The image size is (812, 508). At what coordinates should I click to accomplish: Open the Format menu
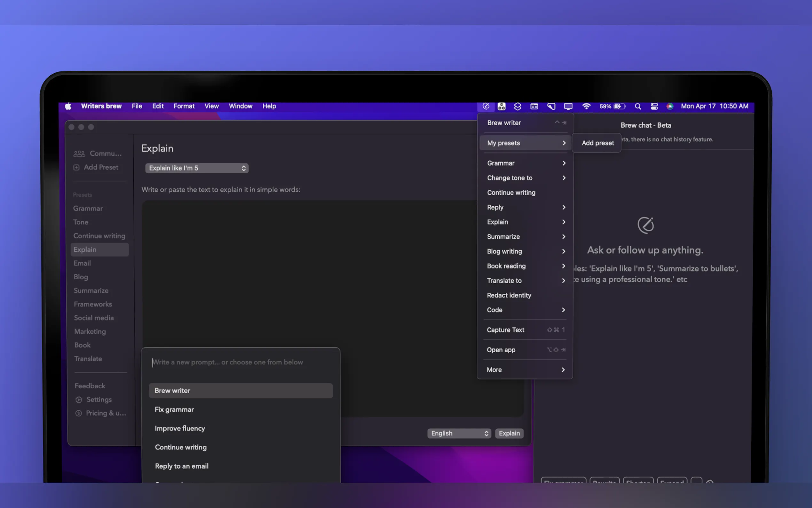coord(184,106)
